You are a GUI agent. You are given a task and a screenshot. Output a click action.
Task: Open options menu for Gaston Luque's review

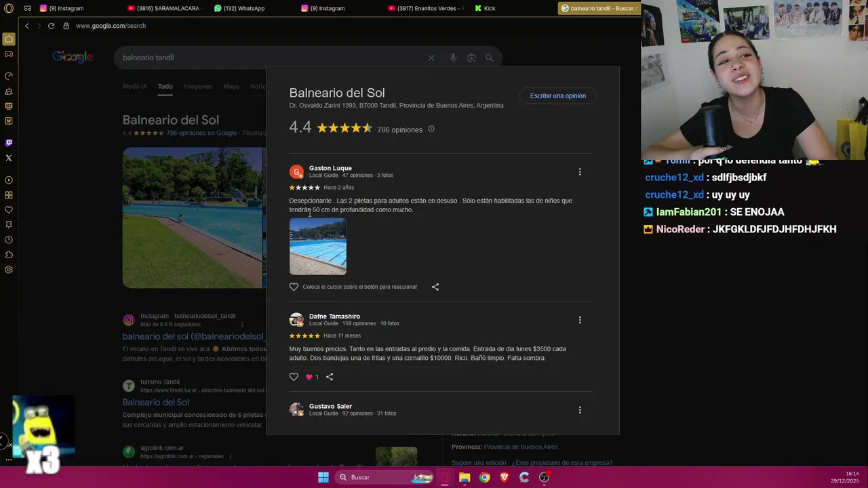[x=580, y=171]
